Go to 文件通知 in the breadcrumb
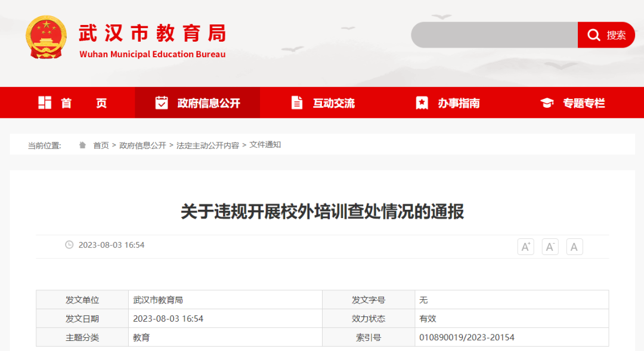This screenshot has width=644, height=351. (265, 144)
